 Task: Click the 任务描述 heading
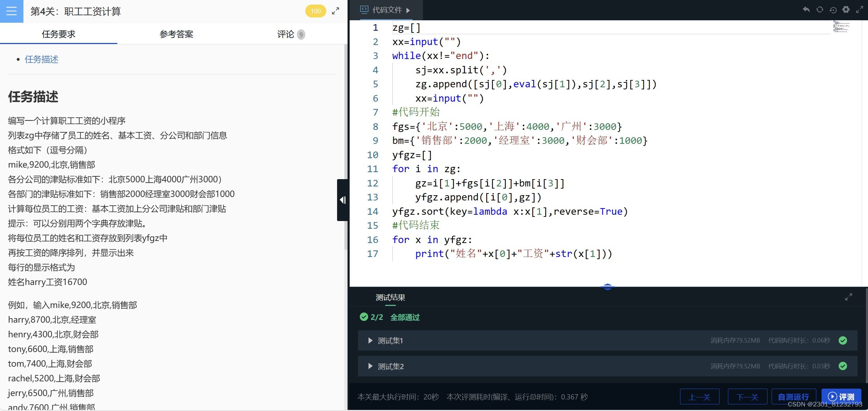point(33,97)
